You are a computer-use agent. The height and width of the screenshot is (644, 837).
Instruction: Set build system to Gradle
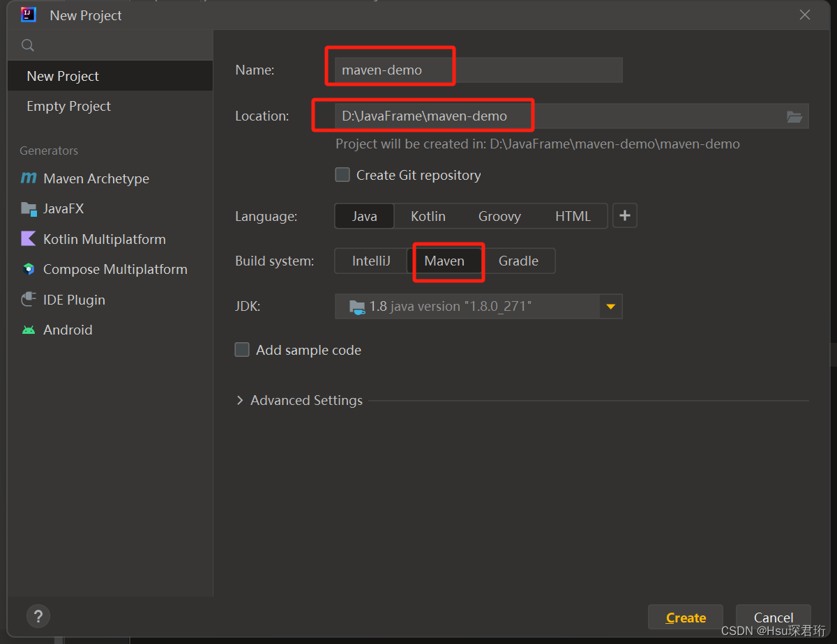[518, 261]
